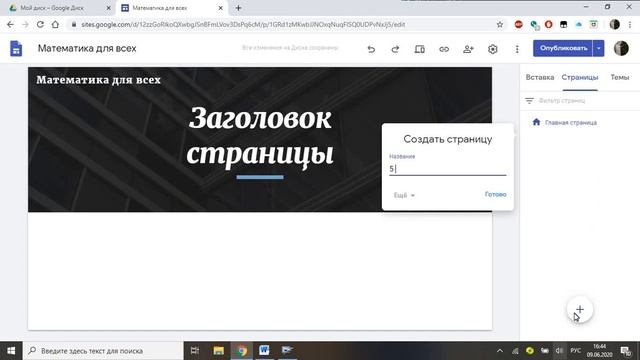Click the Windows search box
This screenshot has width=640, height=360.
(103, 351)
